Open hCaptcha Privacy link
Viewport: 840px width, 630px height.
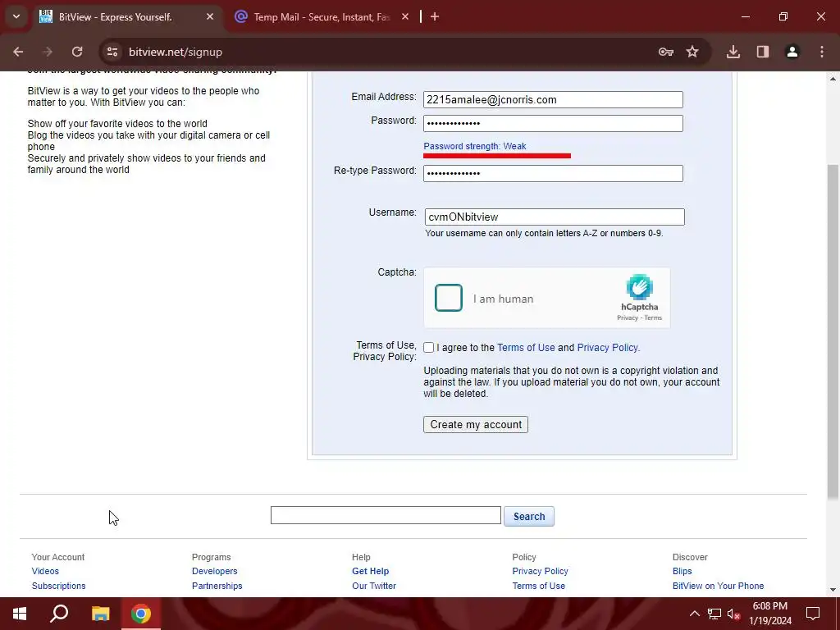[628, 317]
